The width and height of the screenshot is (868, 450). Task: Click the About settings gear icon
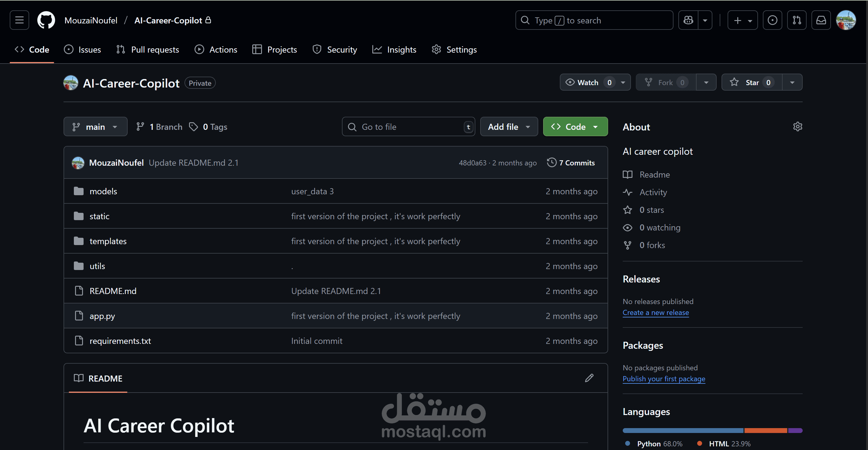click(797, 127)
